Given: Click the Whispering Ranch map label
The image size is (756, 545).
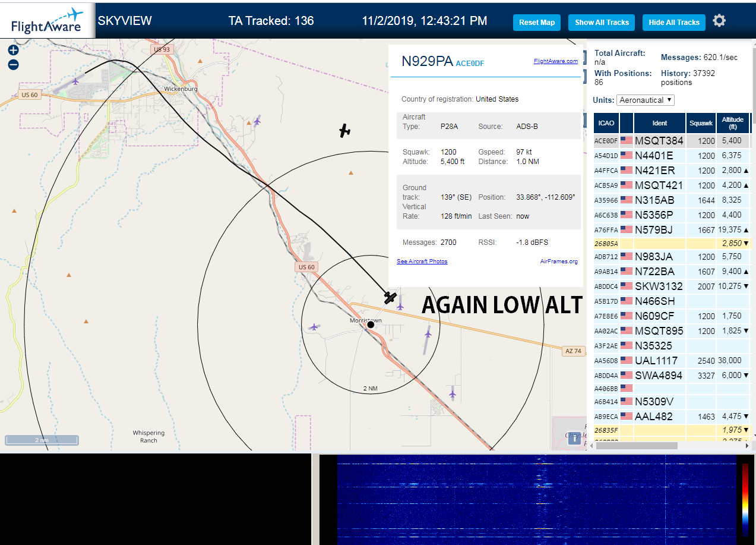Looking at the screenshot, I should click(x=148, y=437).
